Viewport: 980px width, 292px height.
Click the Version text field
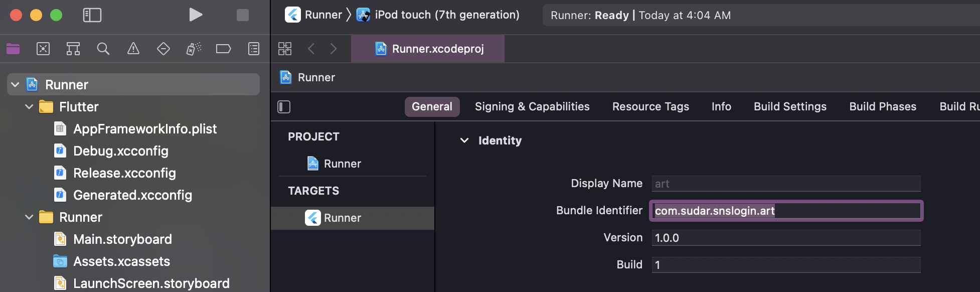[x=785, y=238]
